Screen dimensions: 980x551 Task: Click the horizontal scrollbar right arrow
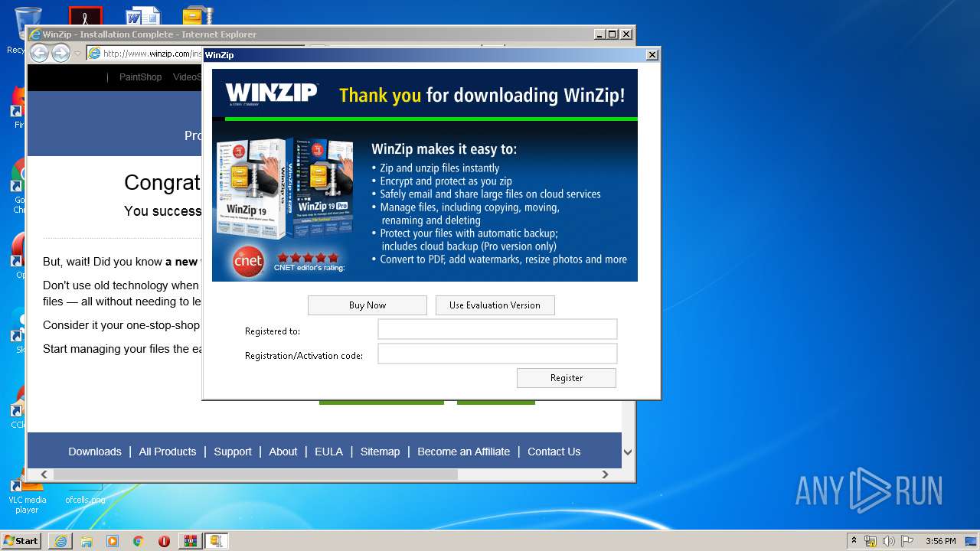point(605,474)
